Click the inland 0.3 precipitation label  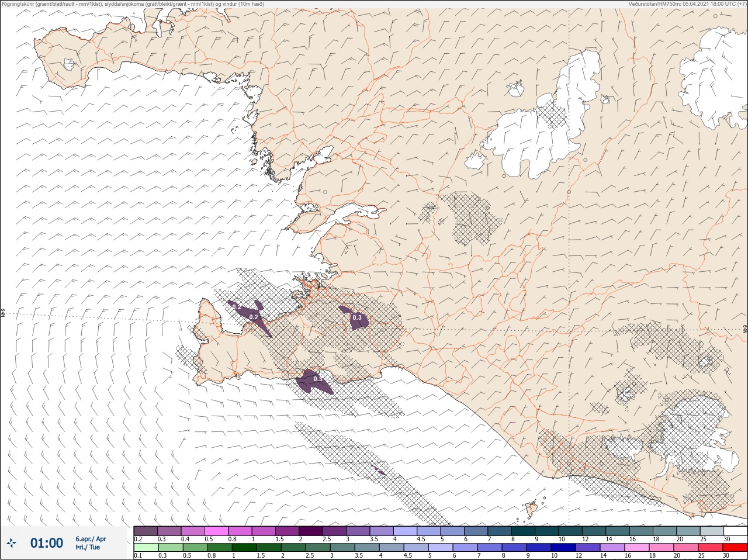pyautogui.click(x=358, y=318)
